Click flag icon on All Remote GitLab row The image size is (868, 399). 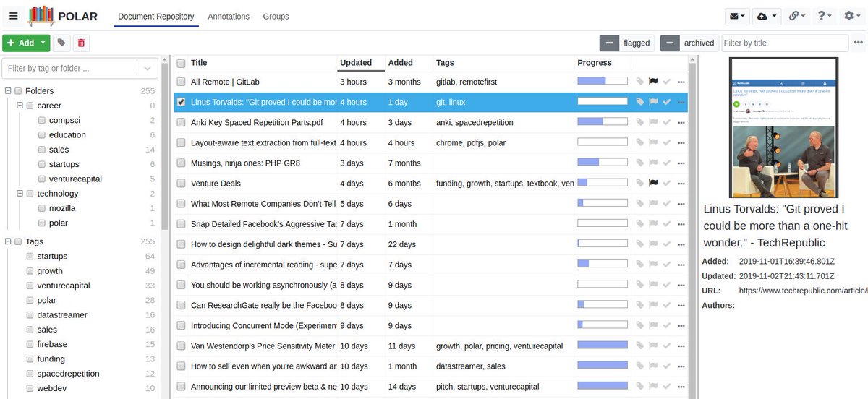pos(653,82)
